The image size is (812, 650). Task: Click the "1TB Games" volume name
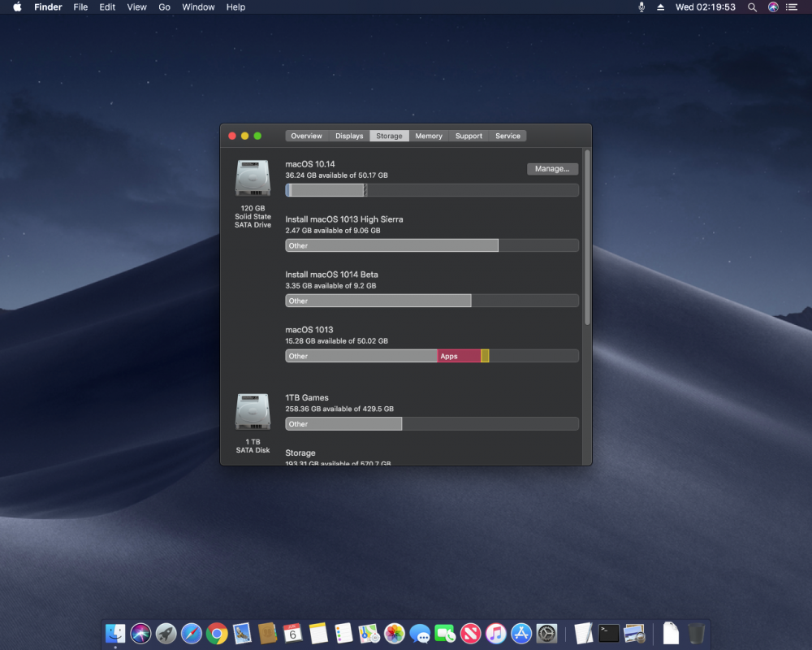coord(307,397)
